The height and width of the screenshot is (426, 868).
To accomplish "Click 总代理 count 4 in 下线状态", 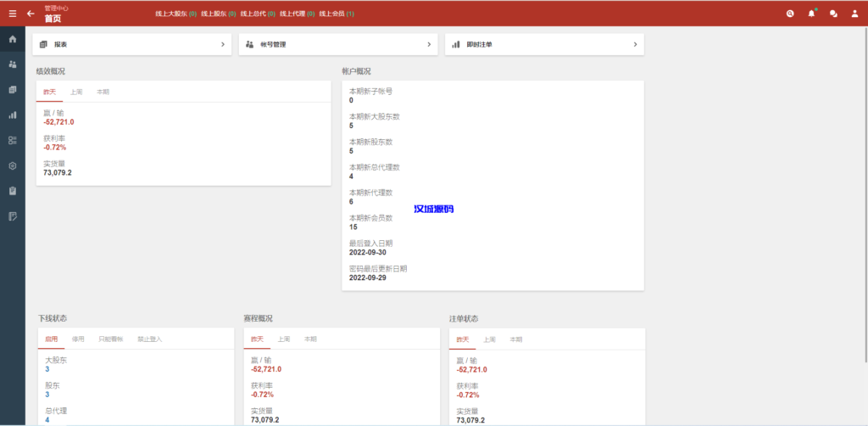I will [x=47, y=420].
